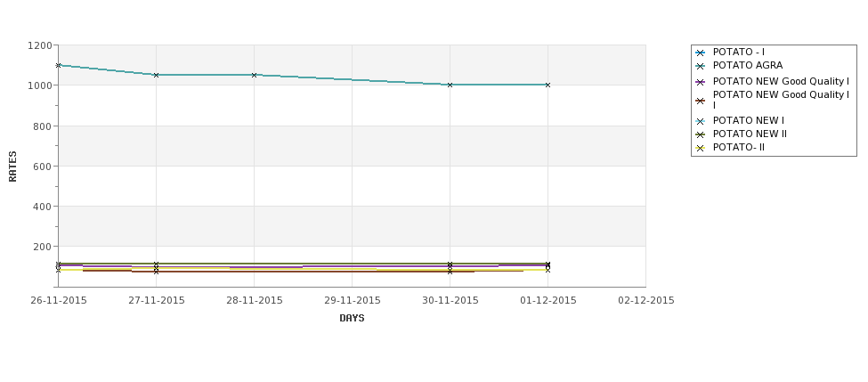Click the 02-12-2015 x-axis date label
868x382 pixels.
(x=646, y=301)
